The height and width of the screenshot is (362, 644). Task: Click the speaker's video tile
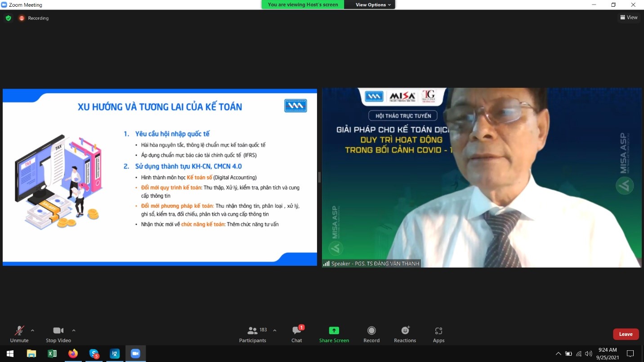(x=482, y=177)
